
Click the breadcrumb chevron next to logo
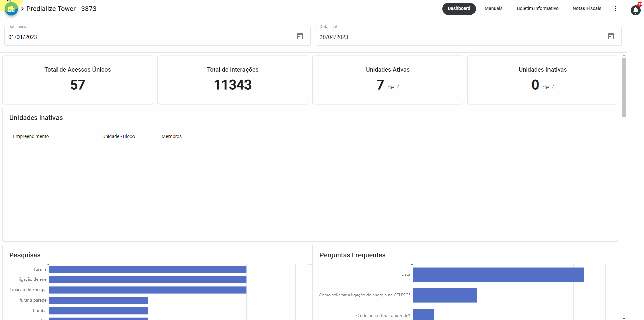point(22,9)
